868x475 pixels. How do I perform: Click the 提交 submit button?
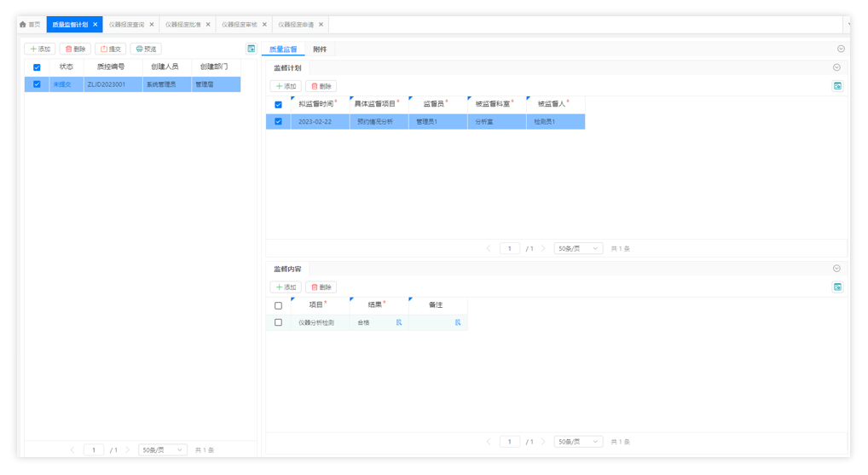pos(111,49)
